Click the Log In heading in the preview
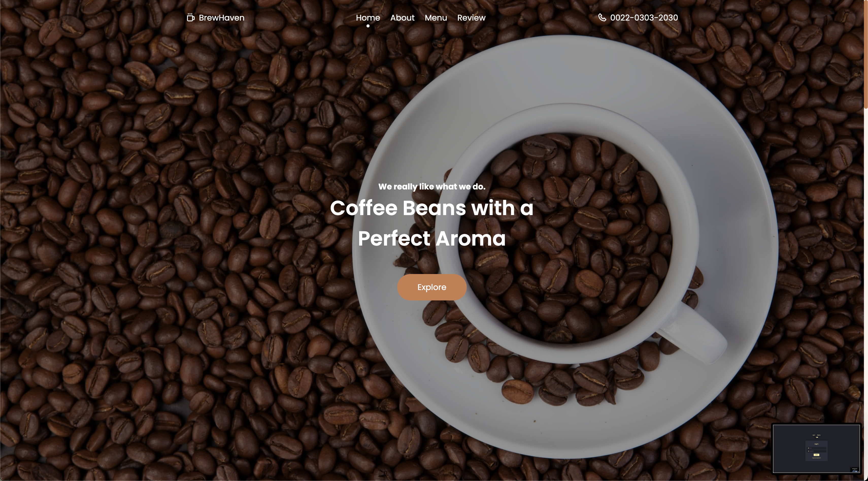The image size is (868, 481). click(816, 444)
